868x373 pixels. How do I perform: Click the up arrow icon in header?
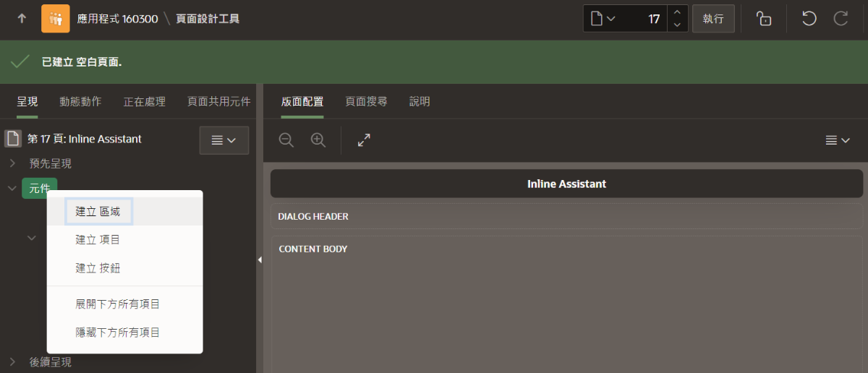[22, 19]
